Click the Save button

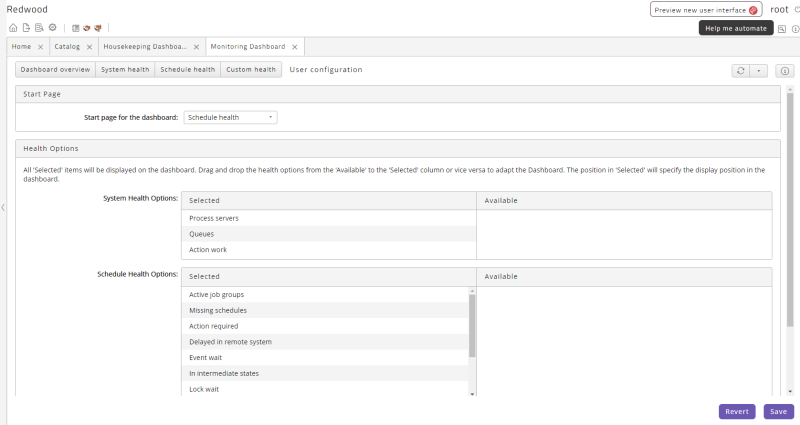coord(778,412)
